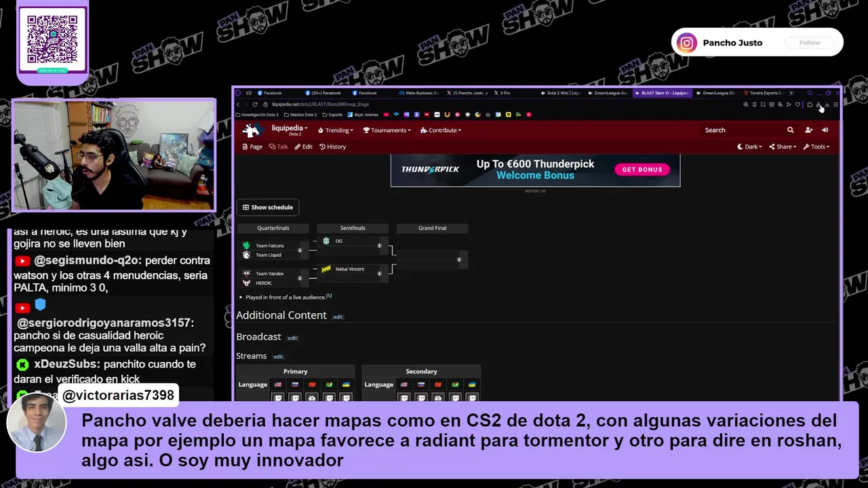Screen dimensions: 868x488
Task: Open match info for Yandex vs HEROIC
Action: [300, 278]
